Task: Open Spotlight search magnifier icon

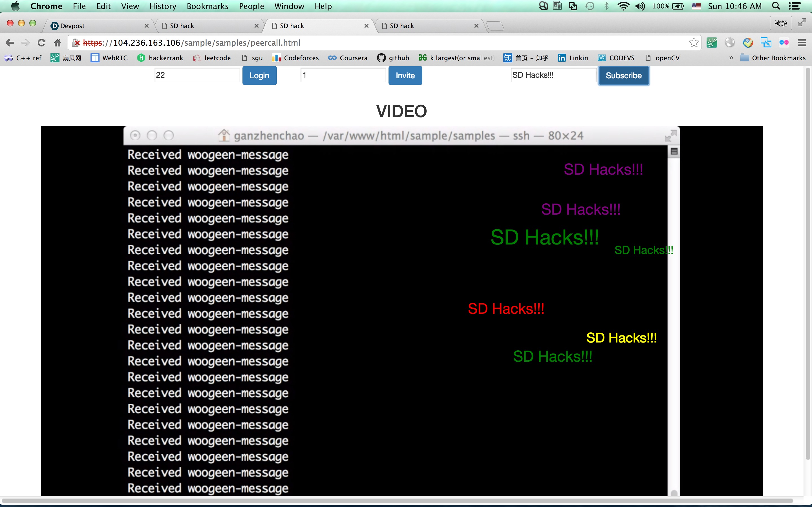Action: click(776, 6)
